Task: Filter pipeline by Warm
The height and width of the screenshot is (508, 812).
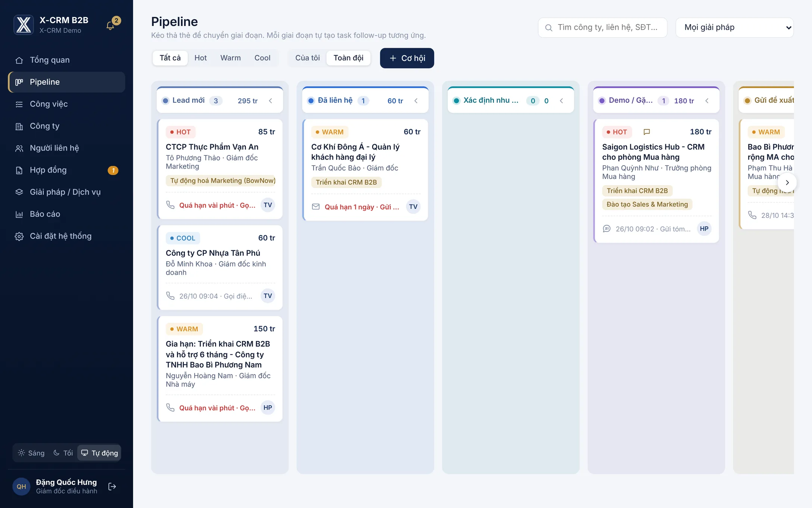Action: (x=230, y=58)
